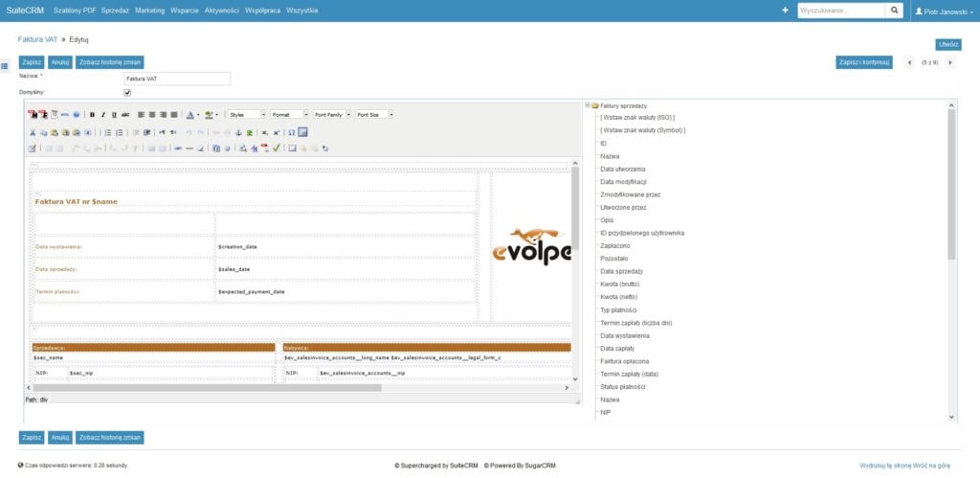
Task: Insert a bulleted list in the editor
Action: [x=106, y=132]
